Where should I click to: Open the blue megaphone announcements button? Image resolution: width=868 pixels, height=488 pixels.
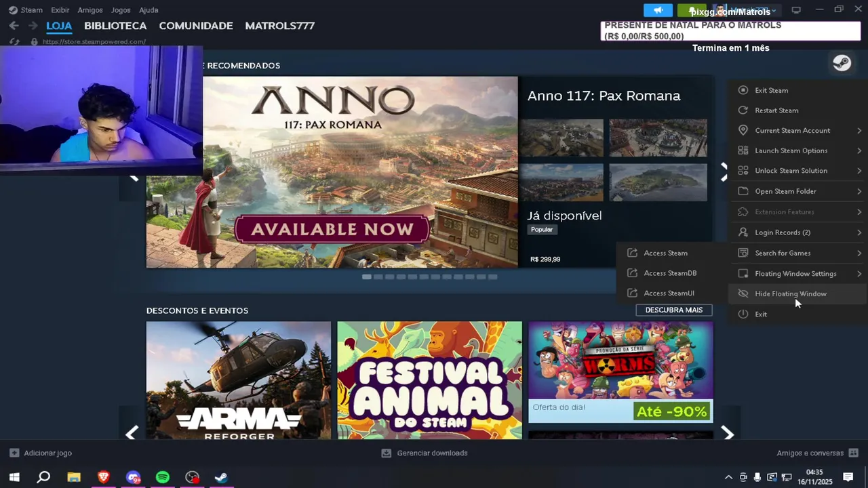tap(658, 10)
